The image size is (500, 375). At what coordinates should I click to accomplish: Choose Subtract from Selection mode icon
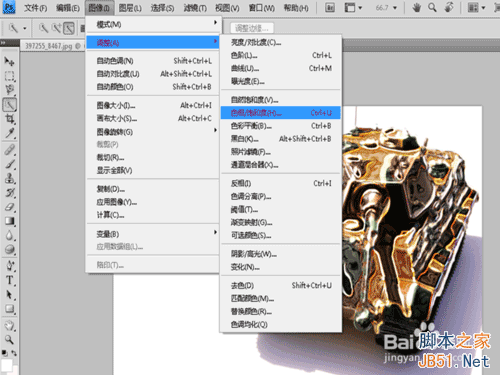click(69, 28)
